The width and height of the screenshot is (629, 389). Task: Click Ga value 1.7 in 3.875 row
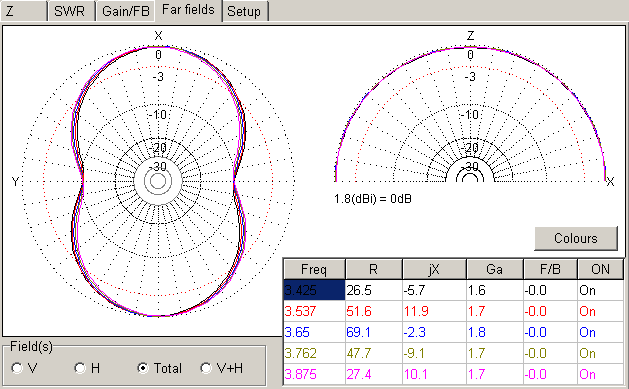[495, 374]
